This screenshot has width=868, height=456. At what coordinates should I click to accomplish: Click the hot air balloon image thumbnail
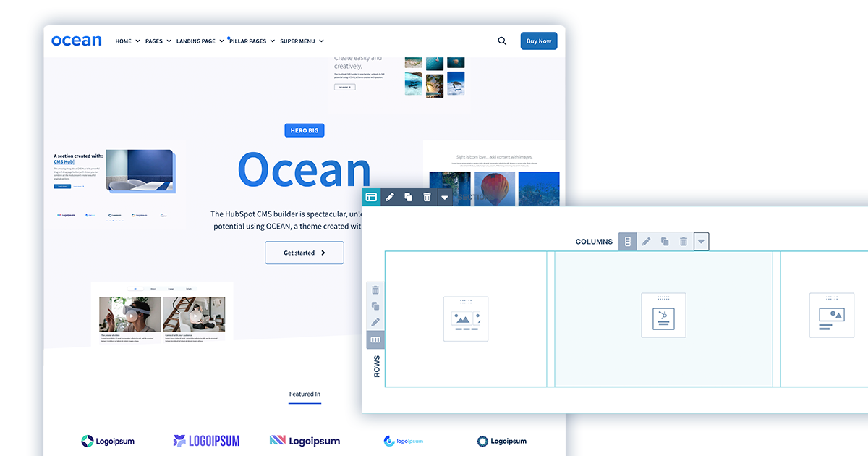click(495, 189)
